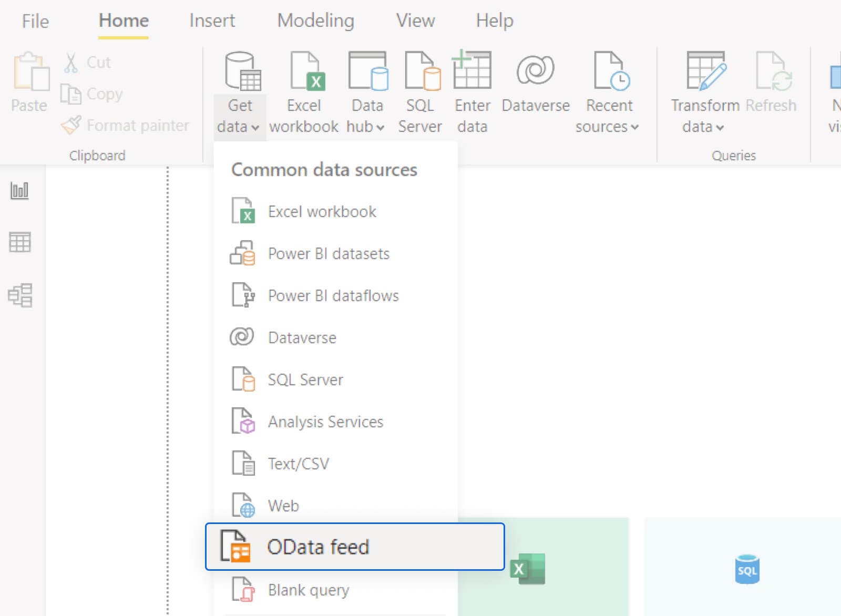The height and width of the screenshot is (616, 841).
Task: Click the blue SQL canvas card
Action: (x=743, y=567)
